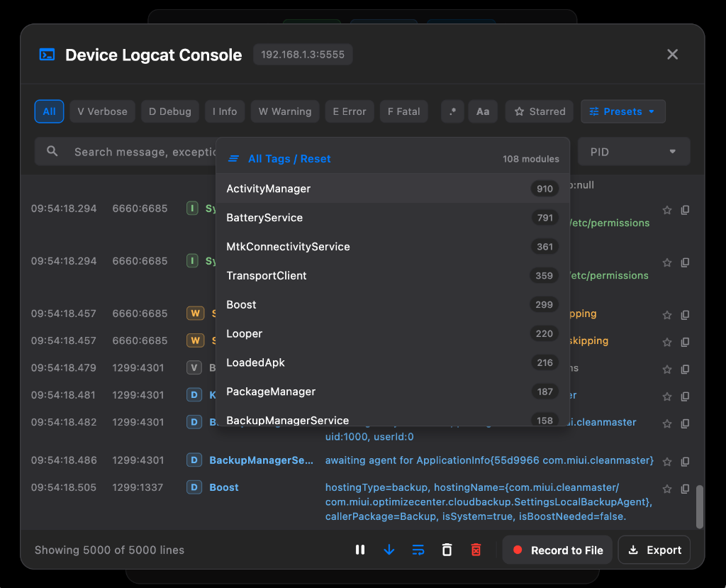Click the Export button
Image resolution: width=726 pixels, height=588 pixels.
(x=654, y=550)
